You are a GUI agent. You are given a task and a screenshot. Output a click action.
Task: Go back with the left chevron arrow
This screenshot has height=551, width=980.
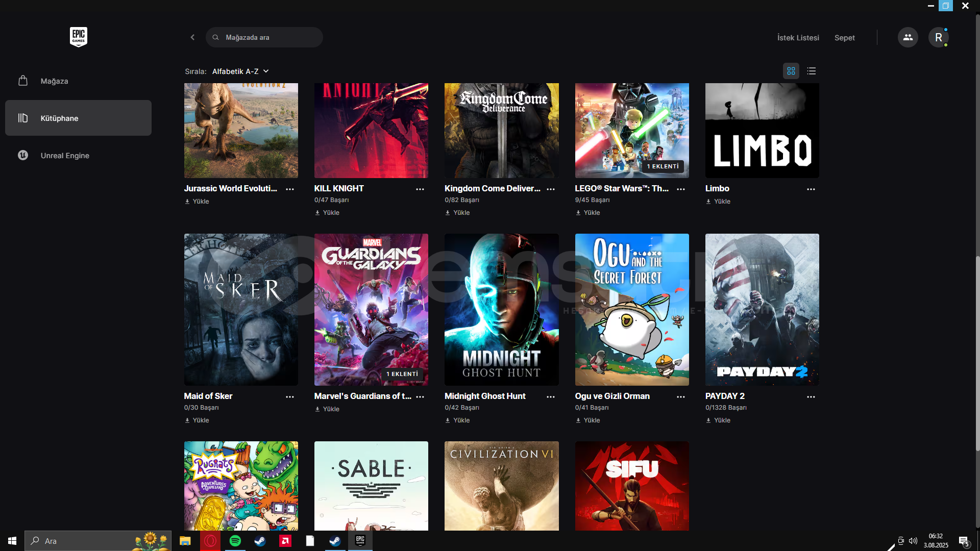pyautogui.click(x=192, y=37)
